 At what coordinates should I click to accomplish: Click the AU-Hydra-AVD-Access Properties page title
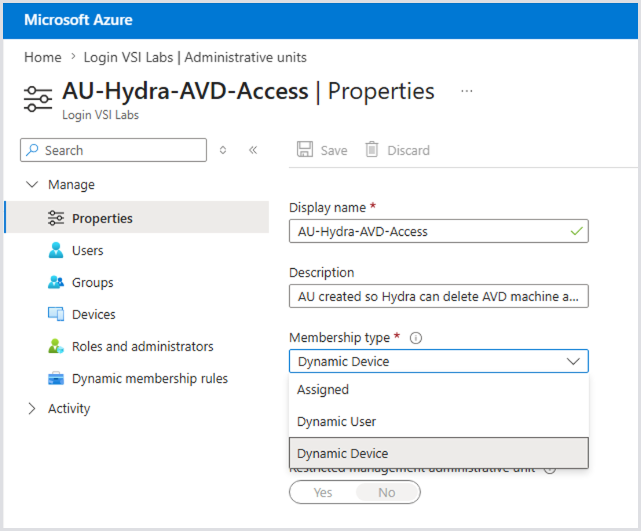tap(248, 91)
